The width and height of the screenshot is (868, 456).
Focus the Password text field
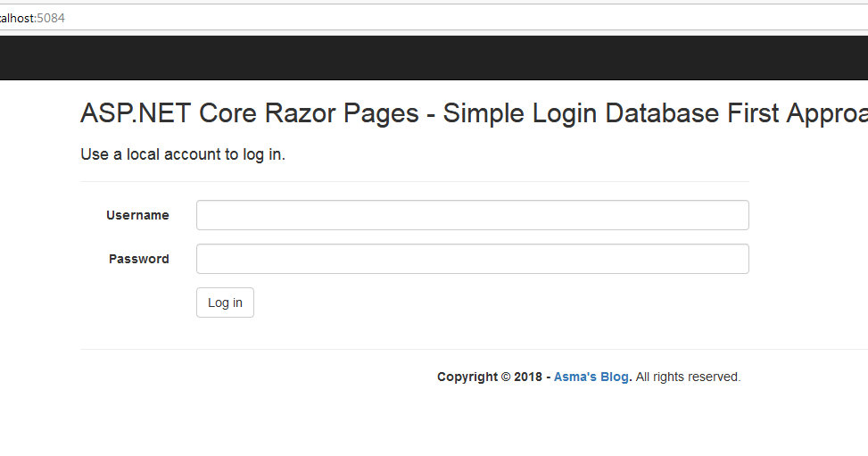(472, 259)
